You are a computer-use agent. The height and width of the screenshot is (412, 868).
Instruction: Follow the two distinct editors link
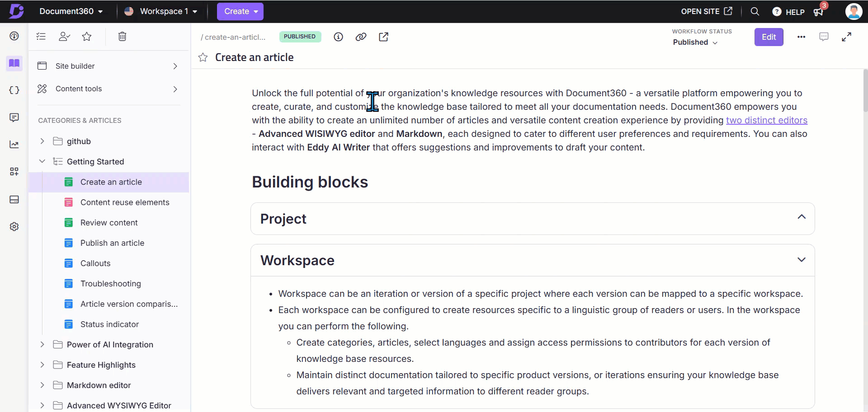tap(767, 120)
